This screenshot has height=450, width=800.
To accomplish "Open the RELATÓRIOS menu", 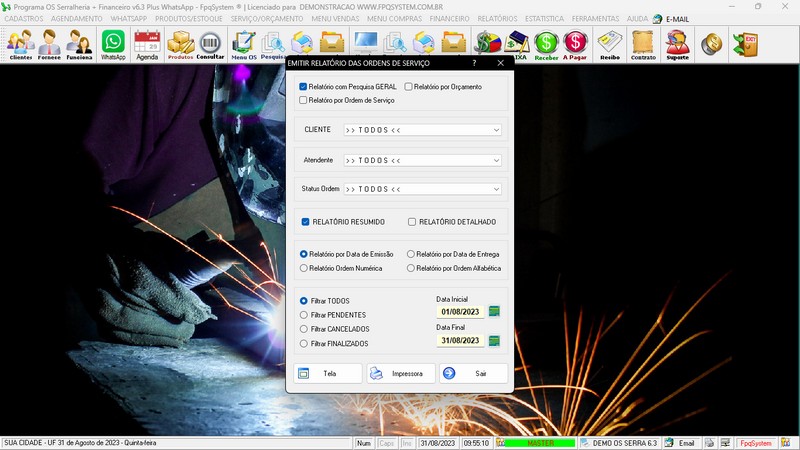I will [497, 18].
